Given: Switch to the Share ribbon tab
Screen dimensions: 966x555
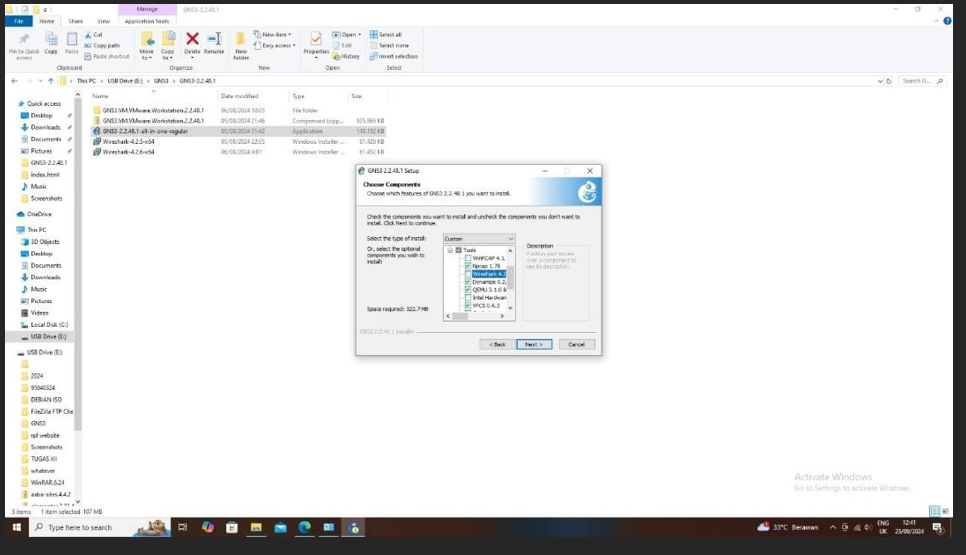Looking at the screenshot, I should click(x=76, y=21).
